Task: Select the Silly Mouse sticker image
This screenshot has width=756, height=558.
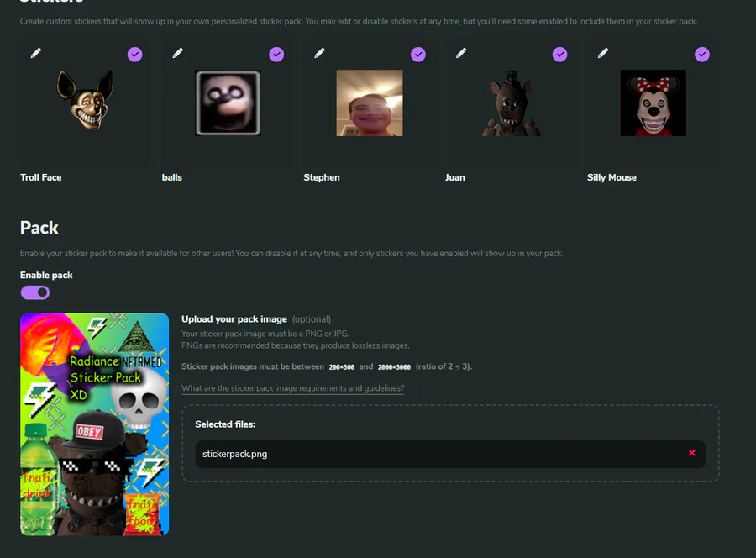Action: pos(653,103)
